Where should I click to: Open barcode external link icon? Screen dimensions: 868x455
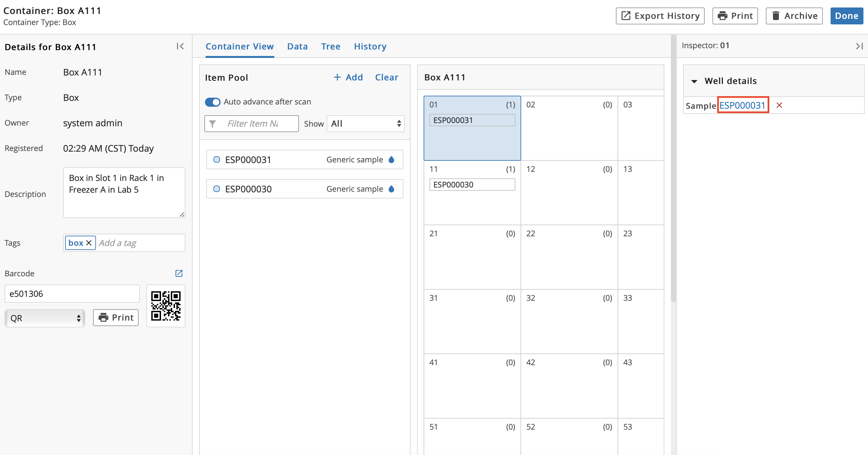[x=179, y=273]
